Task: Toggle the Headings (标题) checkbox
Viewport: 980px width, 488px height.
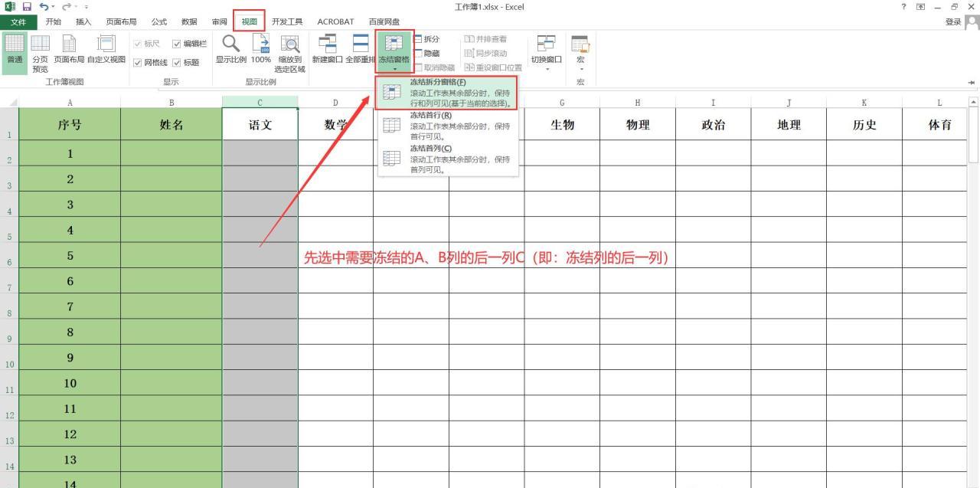Action: [x=186, y=63]
